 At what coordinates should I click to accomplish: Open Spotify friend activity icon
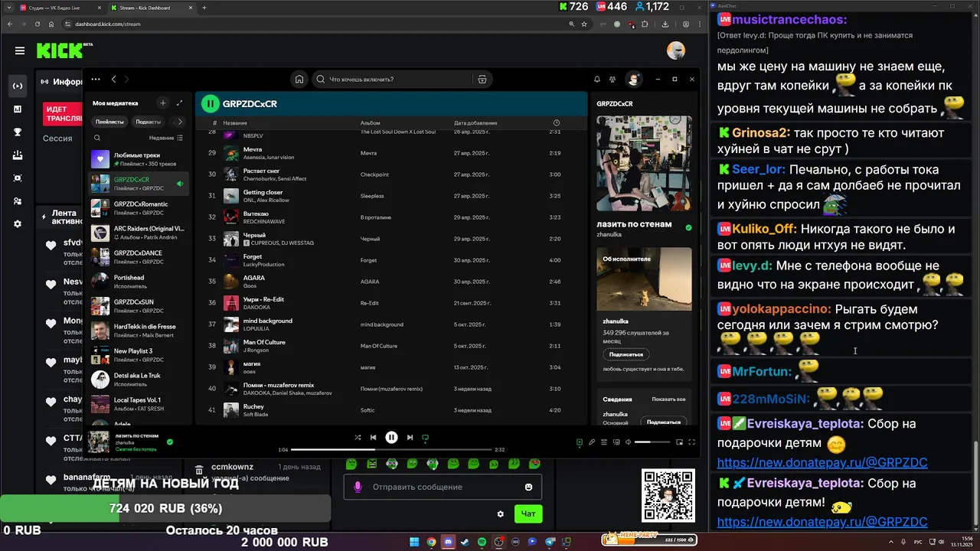(612, 79)
